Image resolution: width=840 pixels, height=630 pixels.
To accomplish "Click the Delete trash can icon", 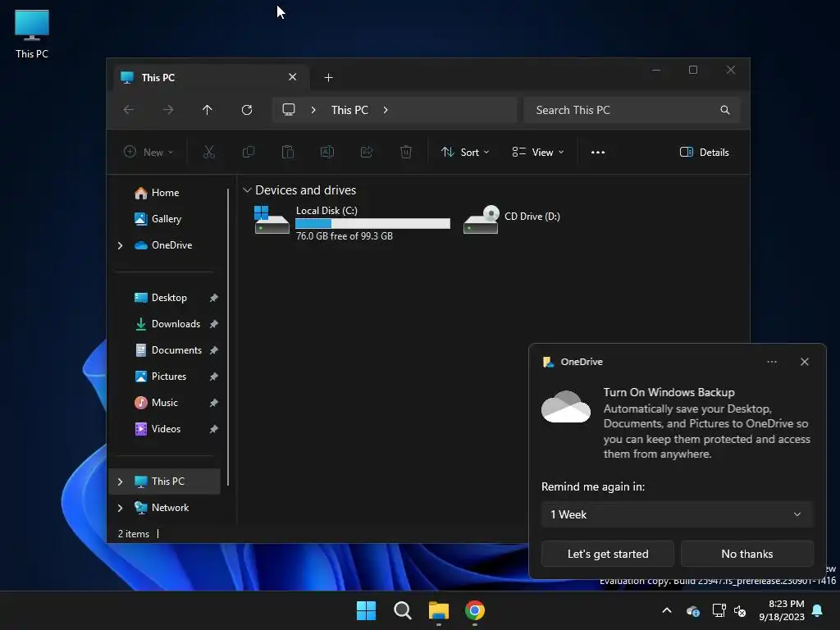I will [406, 152].
